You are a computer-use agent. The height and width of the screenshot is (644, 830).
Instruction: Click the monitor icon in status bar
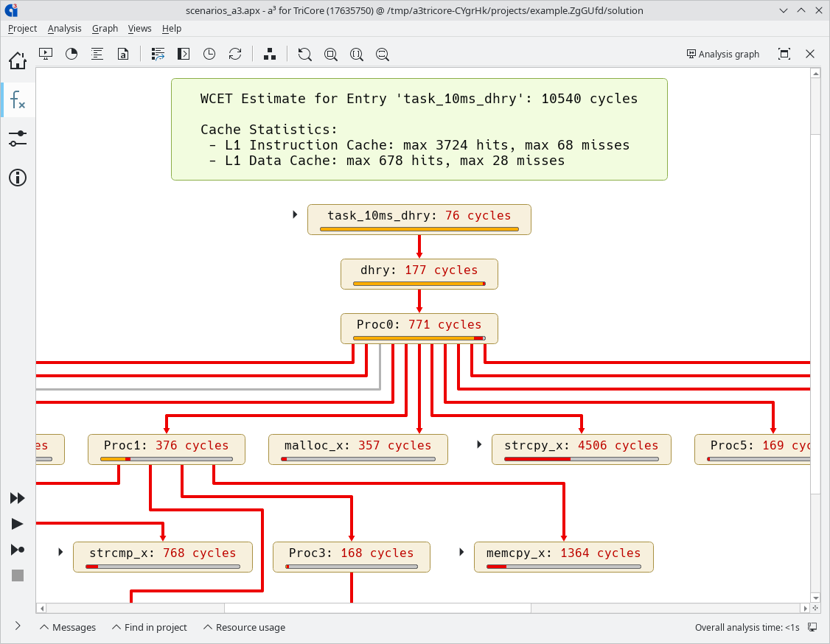click(812, 627)
